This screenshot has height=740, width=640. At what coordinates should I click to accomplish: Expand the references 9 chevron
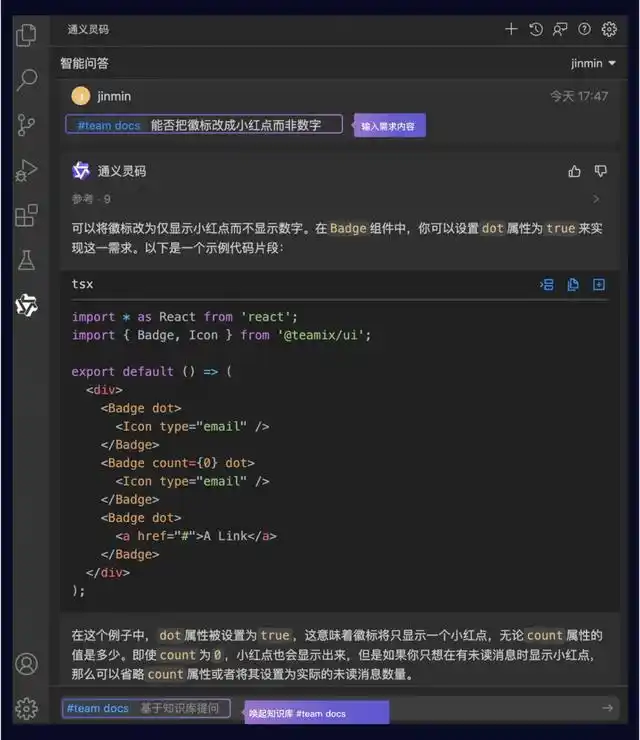tap(597, 199)
